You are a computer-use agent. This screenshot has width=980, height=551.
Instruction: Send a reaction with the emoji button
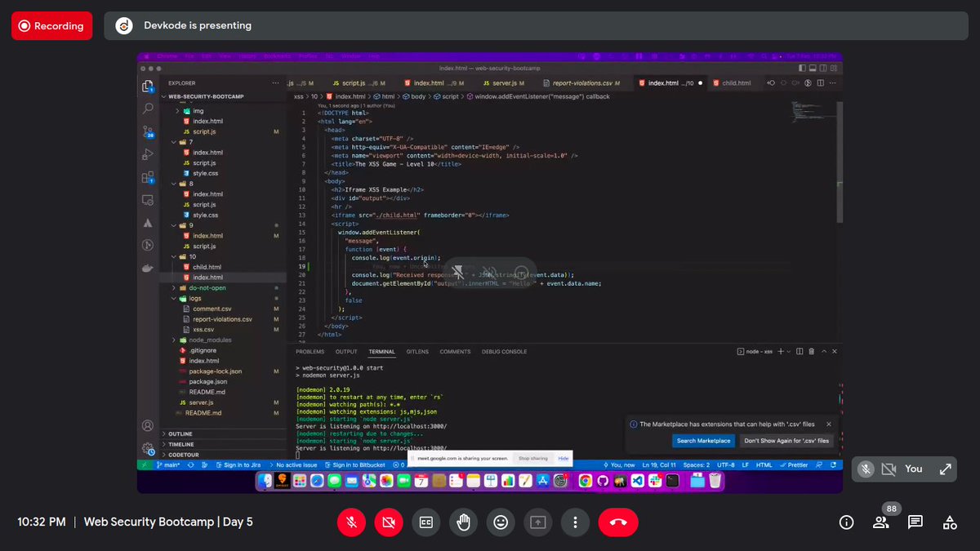click(500, 522)
